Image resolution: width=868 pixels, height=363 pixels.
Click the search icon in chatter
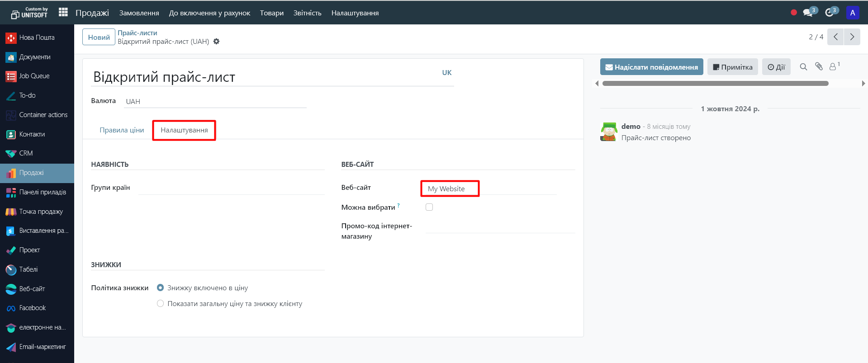[x=803, y=67]
